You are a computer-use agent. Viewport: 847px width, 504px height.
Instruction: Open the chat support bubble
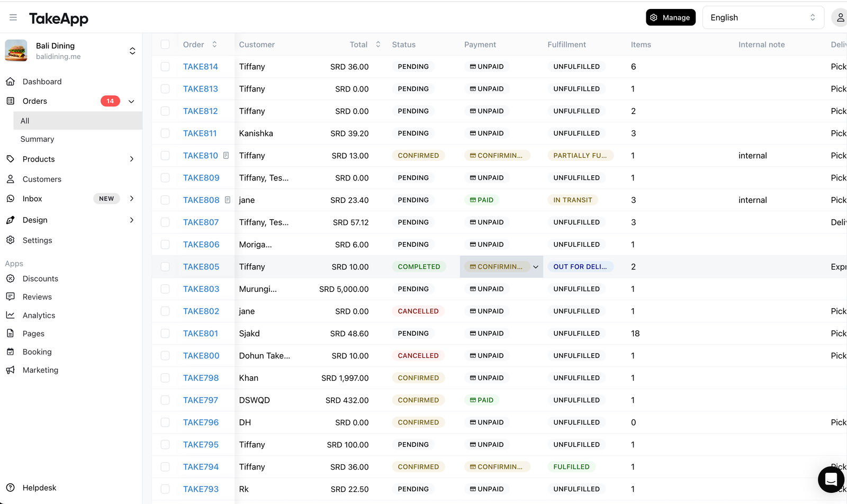click(x=831, y=480)
